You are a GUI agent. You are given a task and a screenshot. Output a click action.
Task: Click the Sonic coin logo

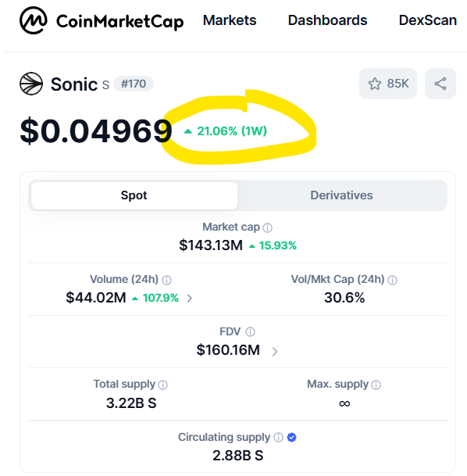tap(31, 84)
